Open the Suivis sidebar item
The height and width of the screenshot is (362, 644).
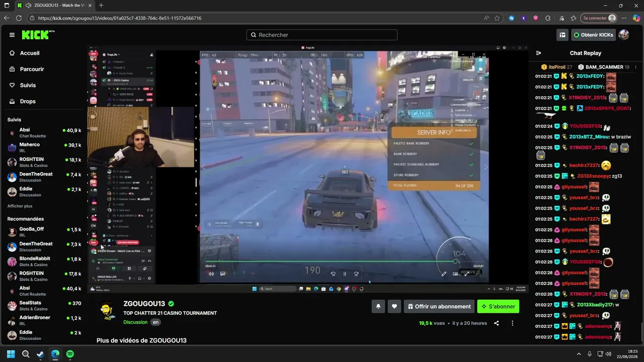(28, 85)
